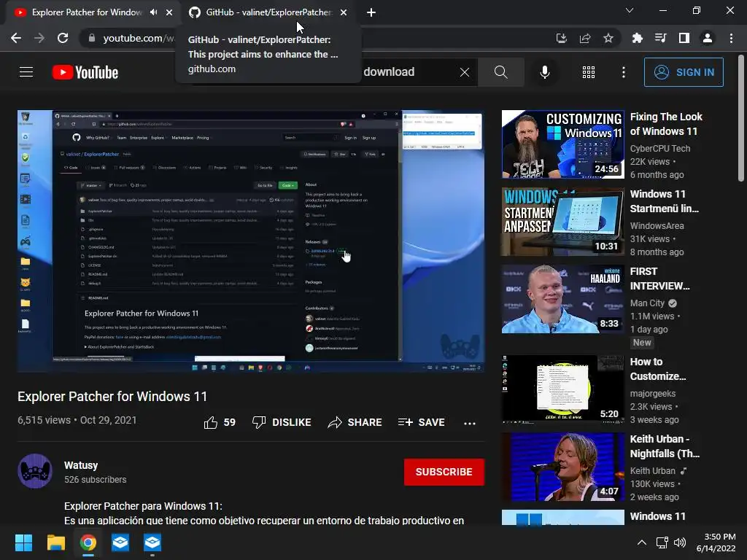
Task: Close the GitHub tab
Action: [x=344, y=12]
